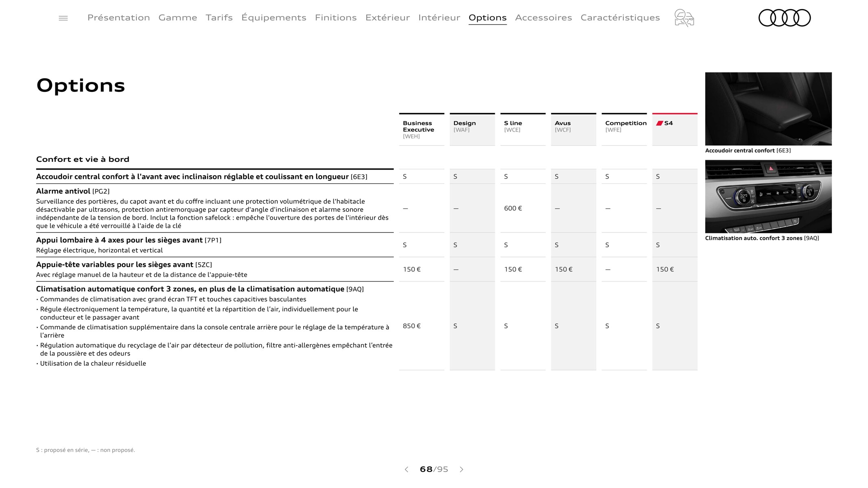Screen dimensions: 868x488
Task: Click the red S4 rhombus badge
Action: pos(660,123)
